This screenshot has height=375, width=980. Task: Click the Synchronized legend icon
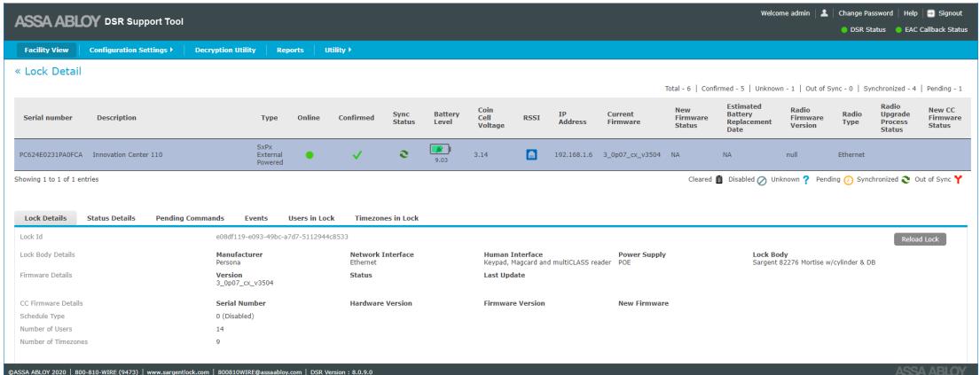point(905,180)
